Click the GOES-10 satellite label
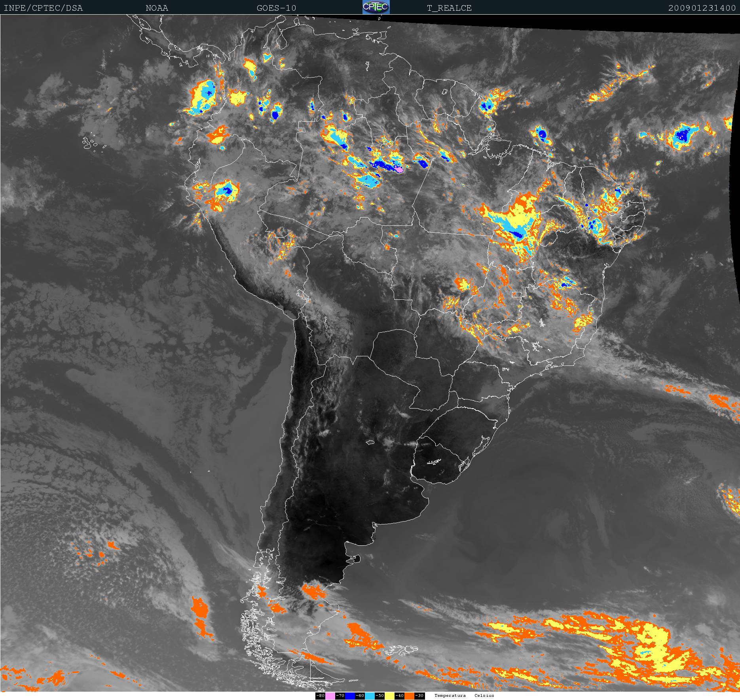 (276, 8)
